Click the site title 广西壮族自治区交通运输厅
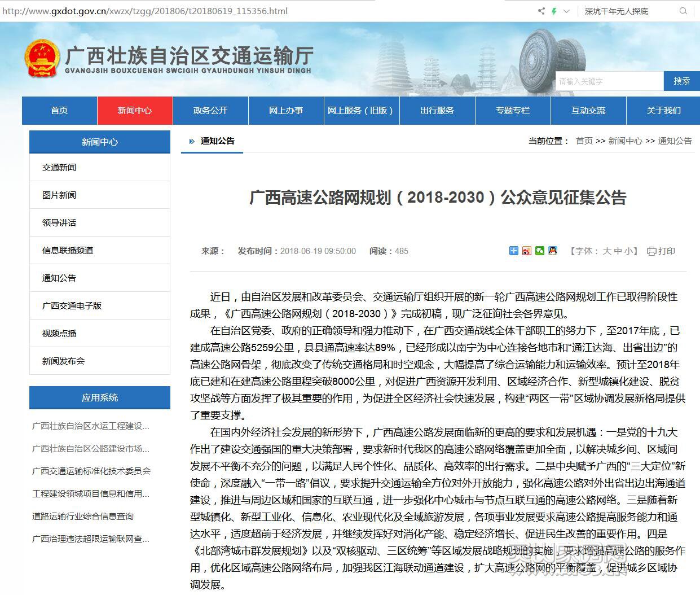 [190, 55]
